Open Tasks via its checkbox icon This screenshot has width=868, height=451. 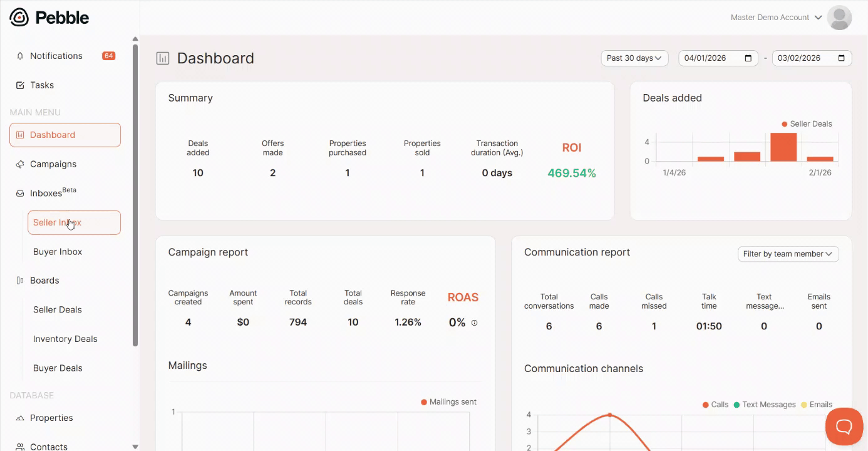coord(20,85)
